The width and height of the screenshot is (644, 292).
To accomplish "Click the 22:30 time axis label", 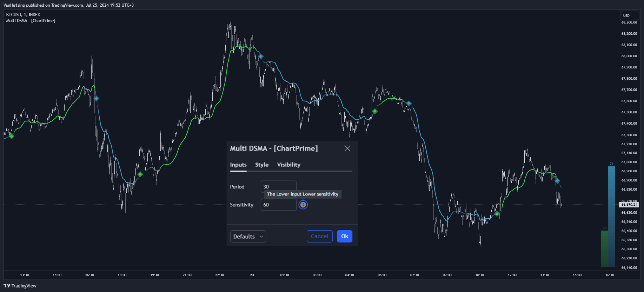I will 220,275.
